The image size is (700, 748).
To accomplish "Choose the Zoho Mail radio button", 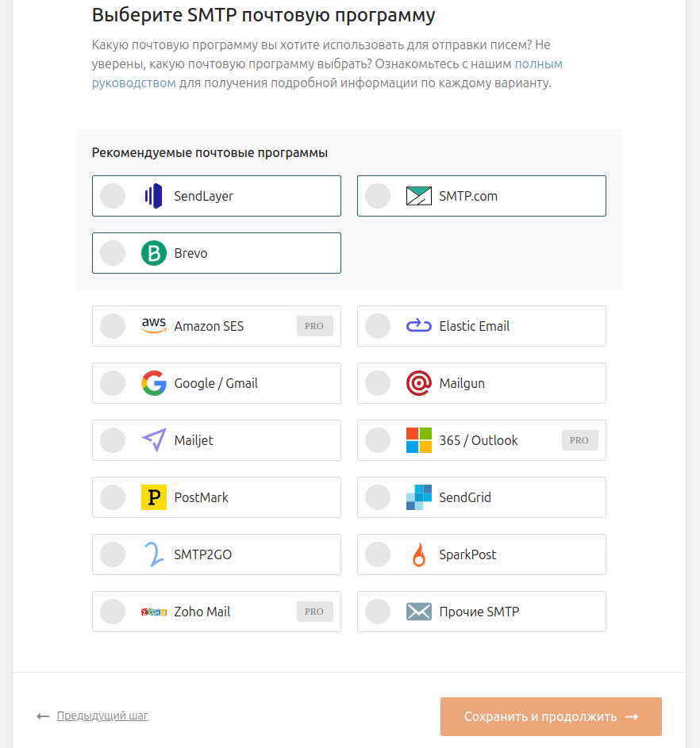I will click(113, 612).
